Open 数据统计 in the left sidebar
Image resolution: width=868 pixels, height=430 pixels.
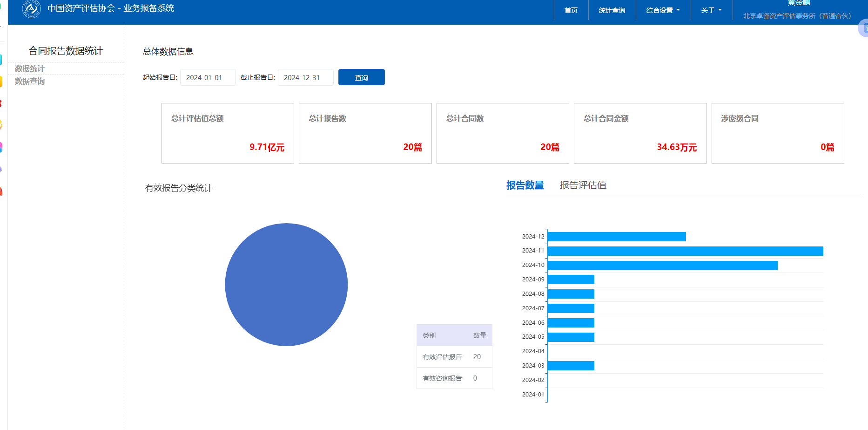[30, 69]
